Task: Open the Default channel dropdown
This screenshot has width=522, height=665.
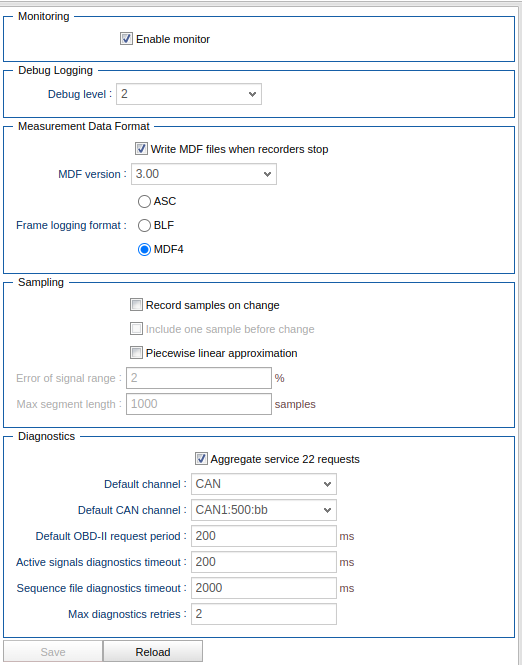Action: pos(264,484)
